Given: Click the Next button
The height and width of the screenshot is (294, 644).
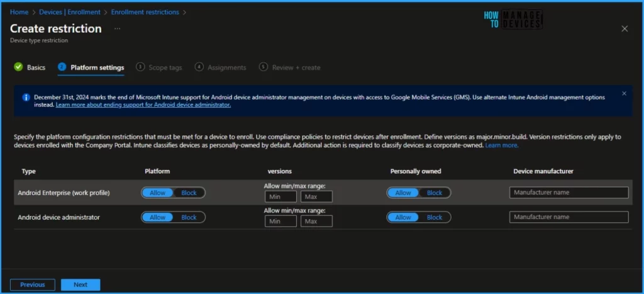Looking at the screenshot, I should click(x=80, y=285).
